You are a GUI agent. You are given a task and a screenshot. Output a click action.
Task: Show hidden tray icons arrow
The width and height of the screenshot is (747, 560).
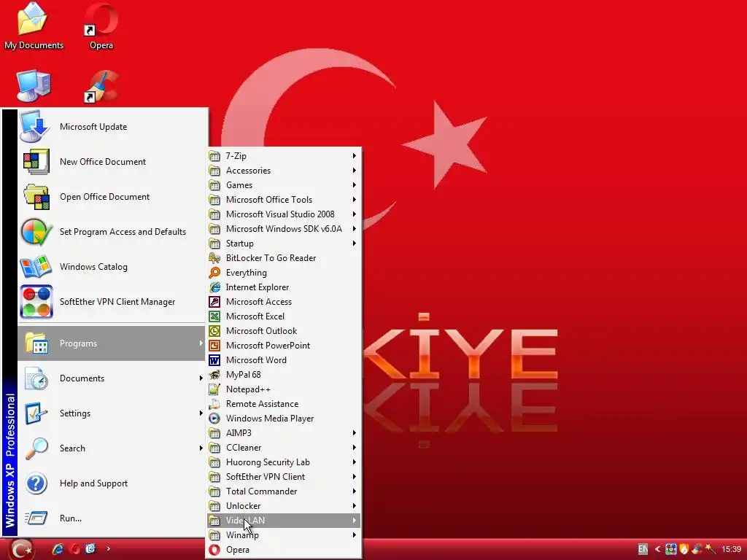coord(657,549)
